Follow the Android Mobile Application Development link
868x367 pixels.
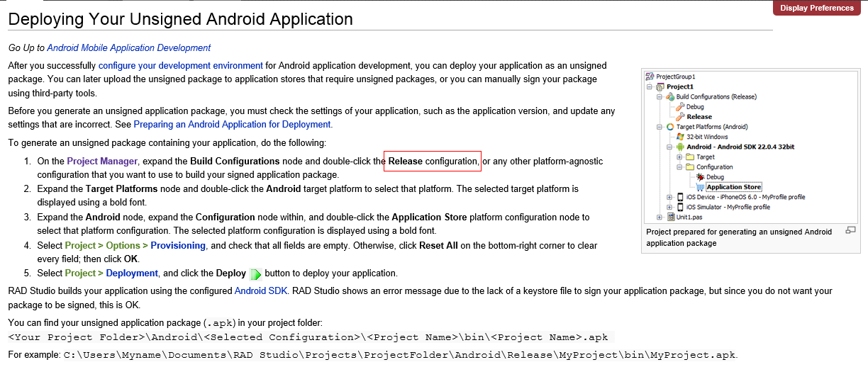click(128, 47)
